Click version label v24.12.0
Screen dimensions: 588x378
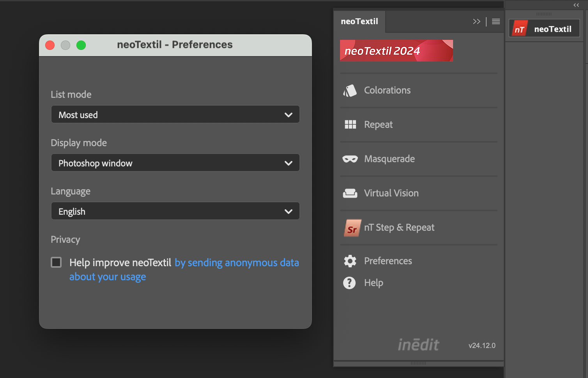click(482, 346)
